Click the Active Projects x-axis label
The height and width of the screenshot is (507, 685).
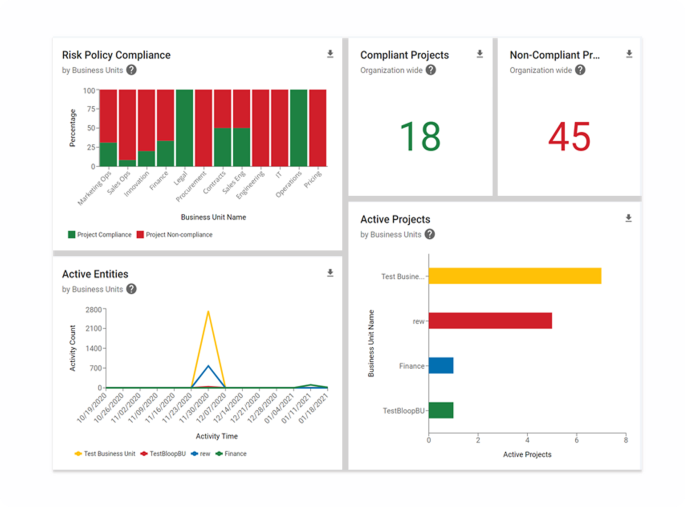[527, 455]
